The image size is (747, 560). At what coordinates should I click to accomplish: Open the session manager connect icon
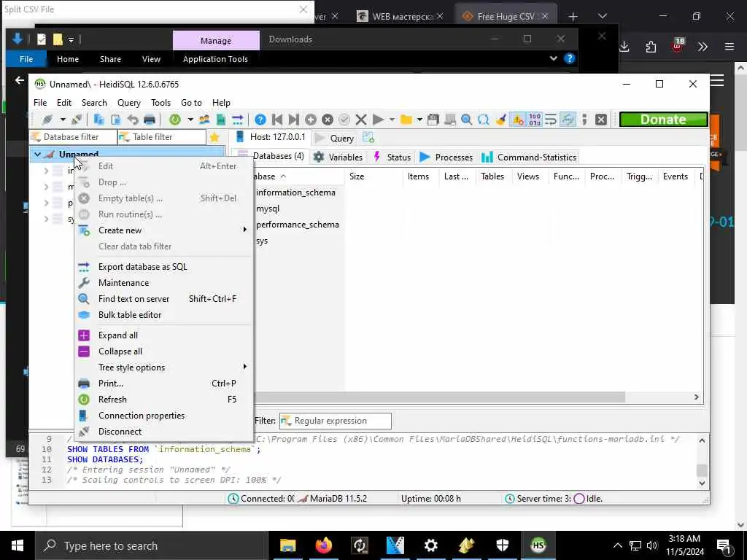coord(47,120)
